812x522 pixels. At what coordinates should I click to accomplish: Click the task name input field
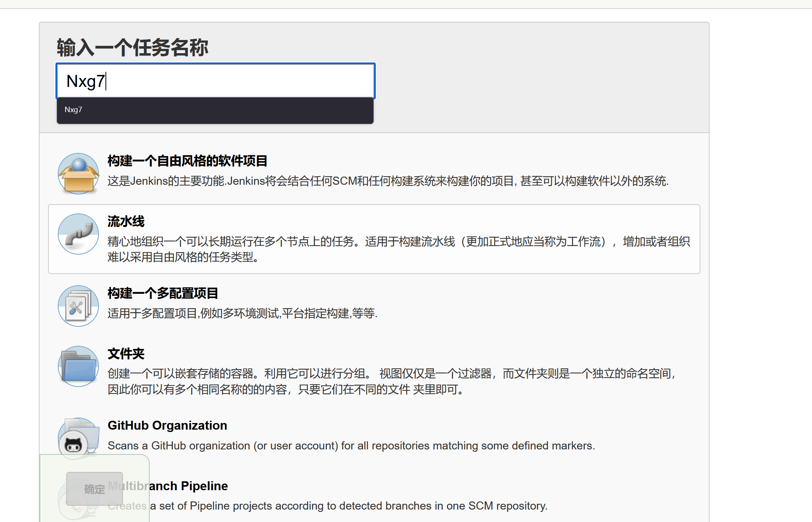click(x=216, y=81)
